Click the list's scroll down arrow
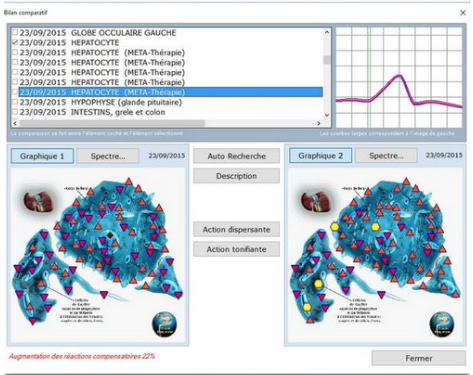The width and height of the screenshot is (473, 375). pos(327,115)
